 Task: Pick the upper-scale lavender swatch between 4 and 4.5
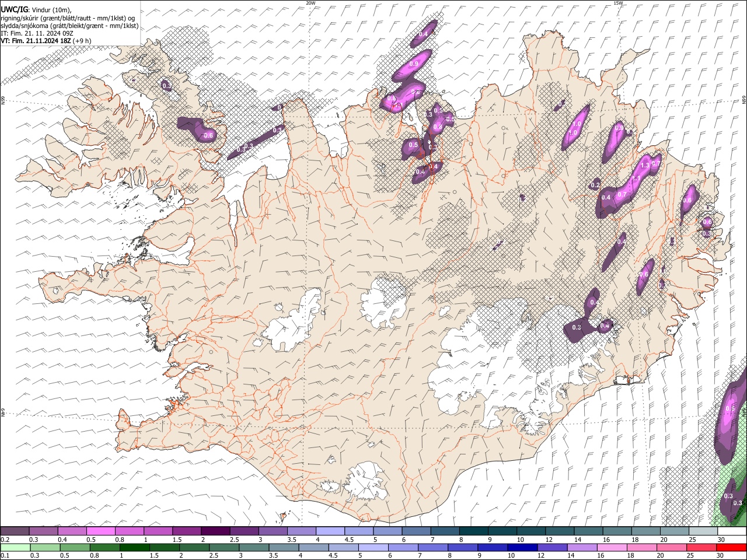(330, 531)
